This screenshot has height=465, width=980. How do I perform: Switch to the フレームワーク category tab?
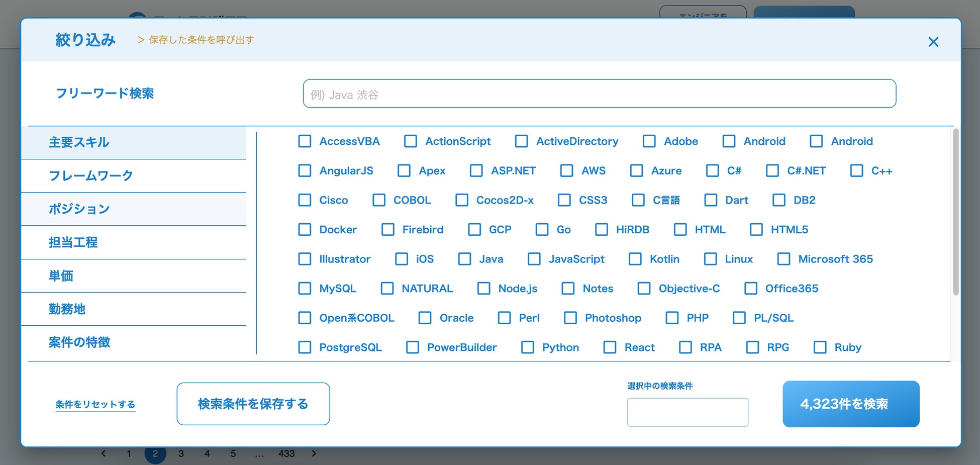pos(133,175)
